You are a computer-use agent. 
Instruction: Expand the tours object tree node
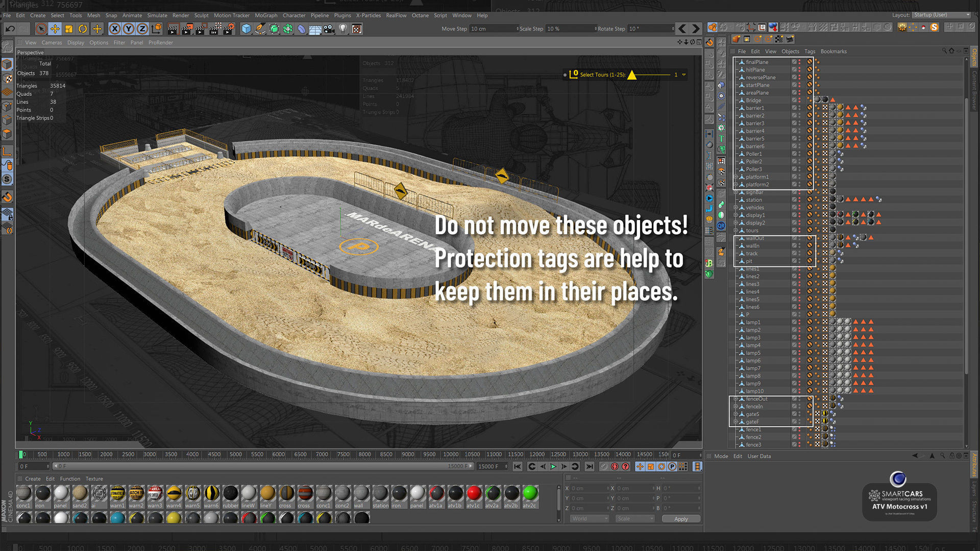tap(736, 231)
